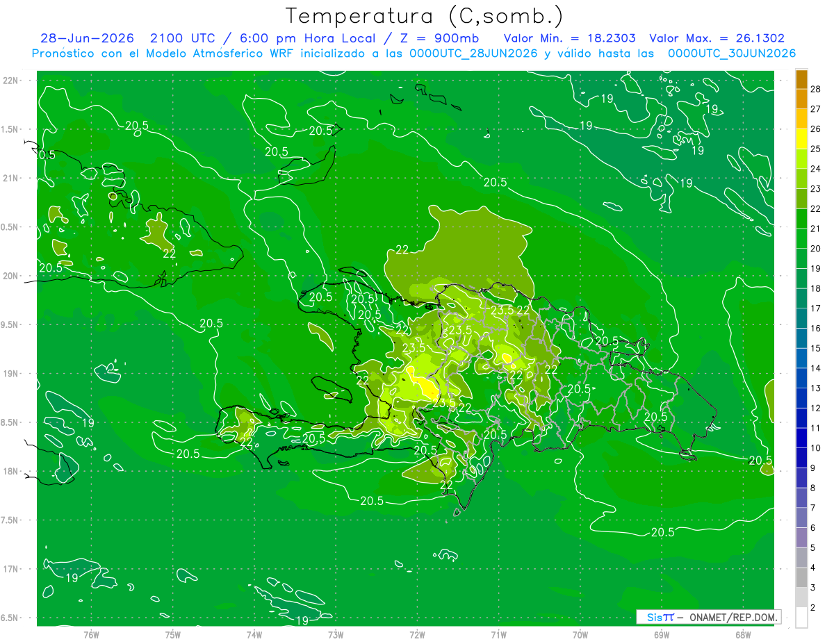Click yellow color bar segment between 25 and 26

[801, 139]
